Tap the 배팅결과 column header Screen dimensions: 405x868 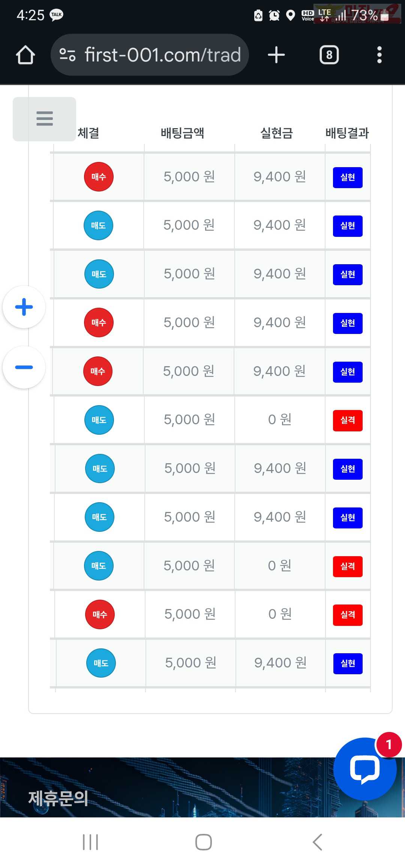tap(347, 133)
